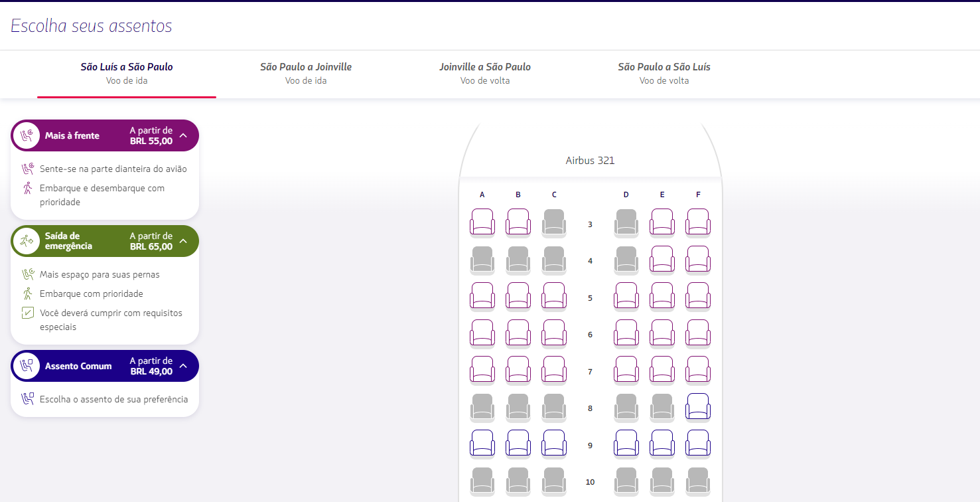Click the walking-person icon beside 'Embarque e desembarque'

[x=27, y=188]
